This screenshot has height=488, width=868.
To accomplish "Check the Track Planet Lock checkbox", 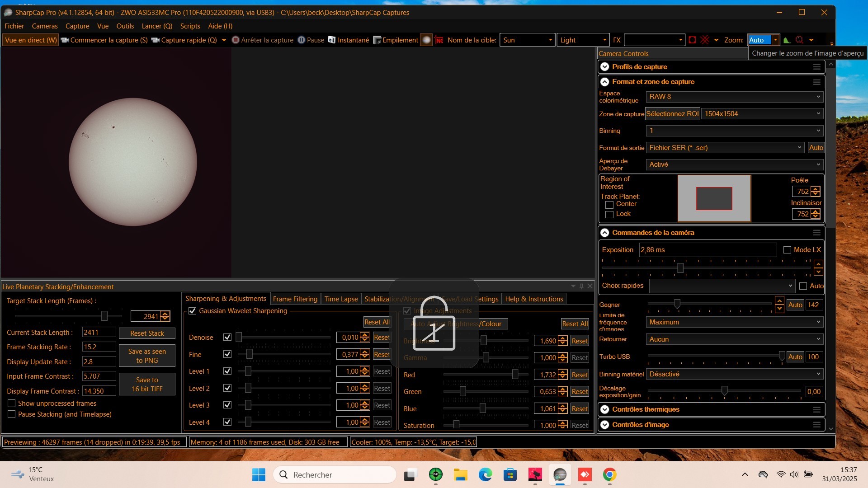I will 609,215.
